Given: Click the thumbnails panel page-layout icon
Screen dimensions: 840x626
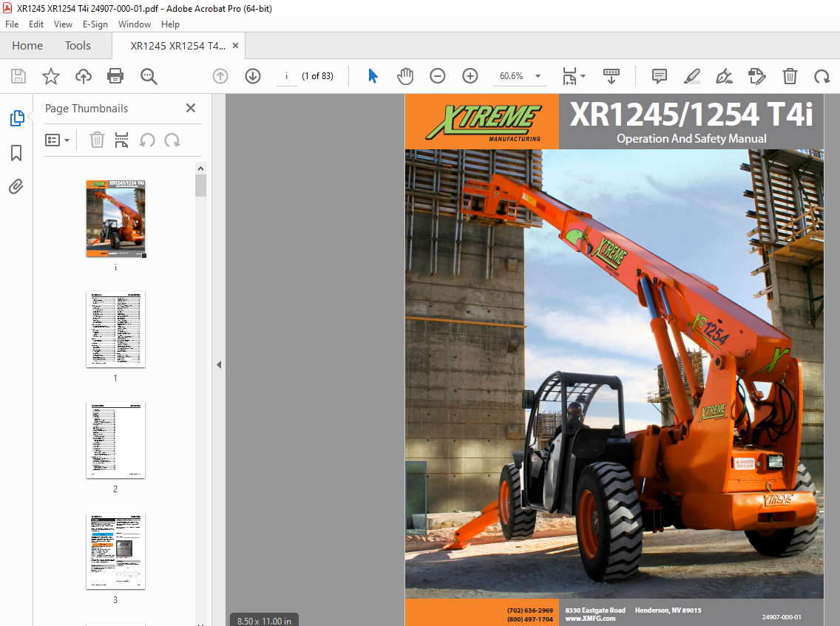Looking at the screenshot, I should pos(121,140).
